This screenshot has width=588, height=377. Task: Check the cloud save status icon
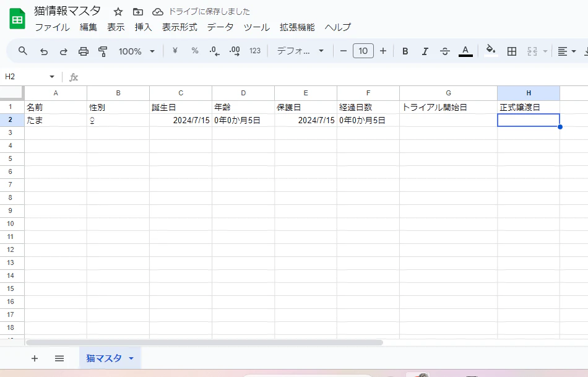point(157,12)
